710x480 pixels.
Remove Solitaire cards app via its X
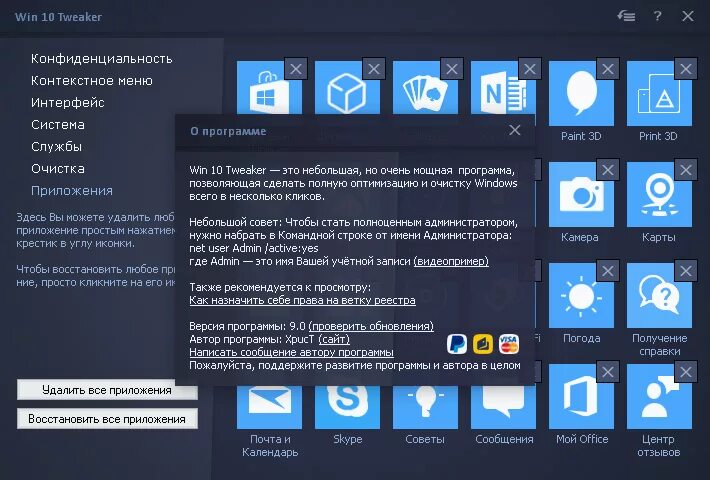pyautogui.click(x=452, y=69)
